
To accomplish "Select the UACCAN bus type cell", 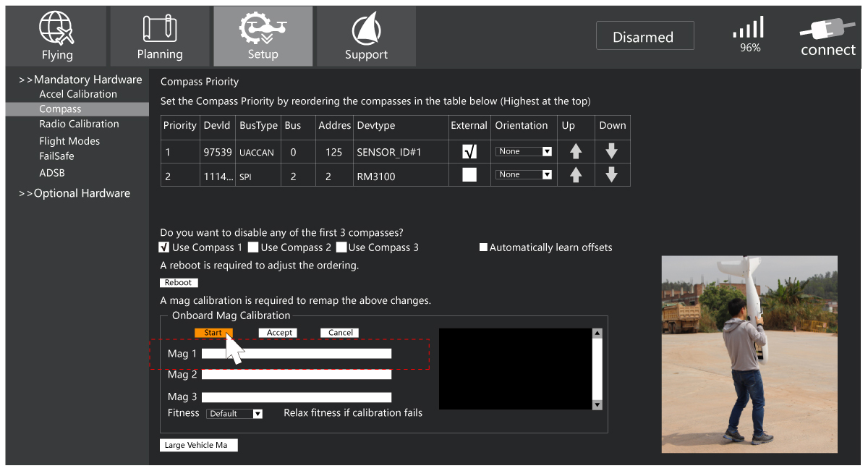I will [258, 152].
